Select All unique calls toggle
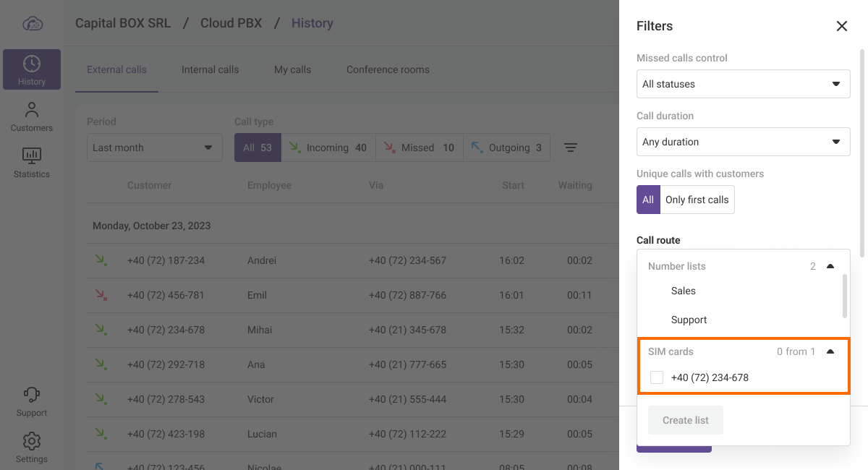The height and width of the screenshot is (470, 868). (x=648, y=200)
